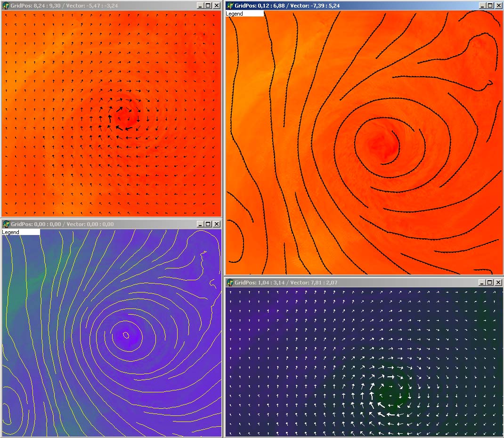504x438 pixels.
Task: Close the GridPos 0,00 : 0,00 window
Action: pos(216,224)
